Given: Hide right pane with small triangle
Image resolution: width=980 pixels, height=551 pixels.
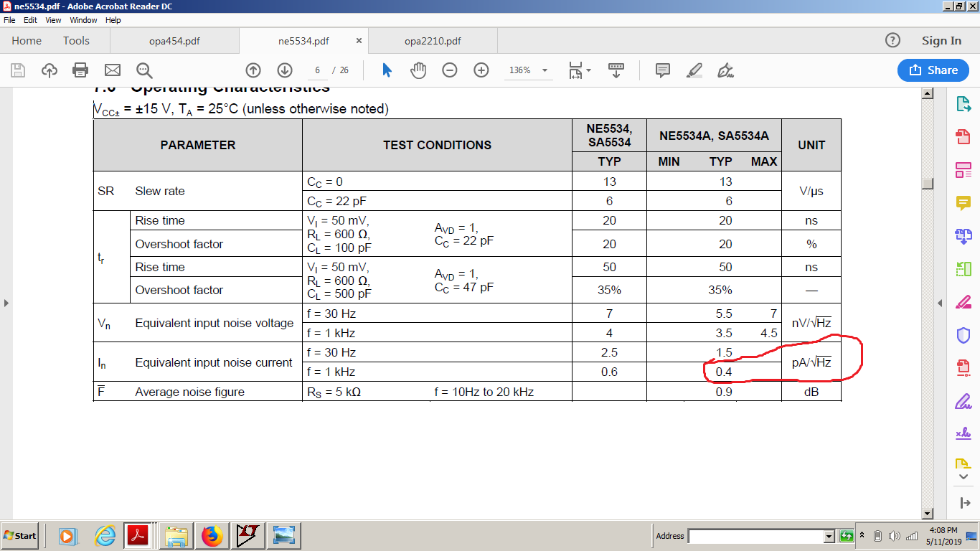Looking at the screenshot, I should click(941, 303).
